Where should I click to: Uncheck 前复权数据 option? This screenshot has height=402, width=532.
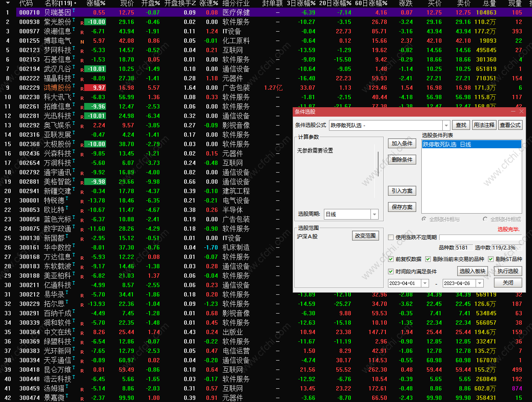pos(391,259)
